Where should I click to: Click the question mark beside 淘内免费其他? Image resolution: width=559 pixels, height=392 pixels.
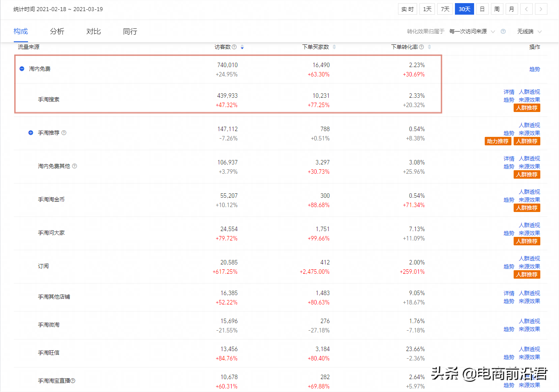[x=74, y=166]
